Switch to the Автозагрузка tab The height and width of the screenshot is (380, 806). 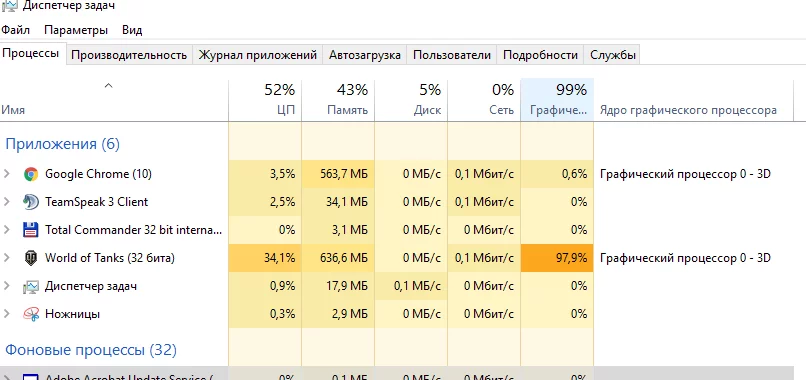pos(365,55)
